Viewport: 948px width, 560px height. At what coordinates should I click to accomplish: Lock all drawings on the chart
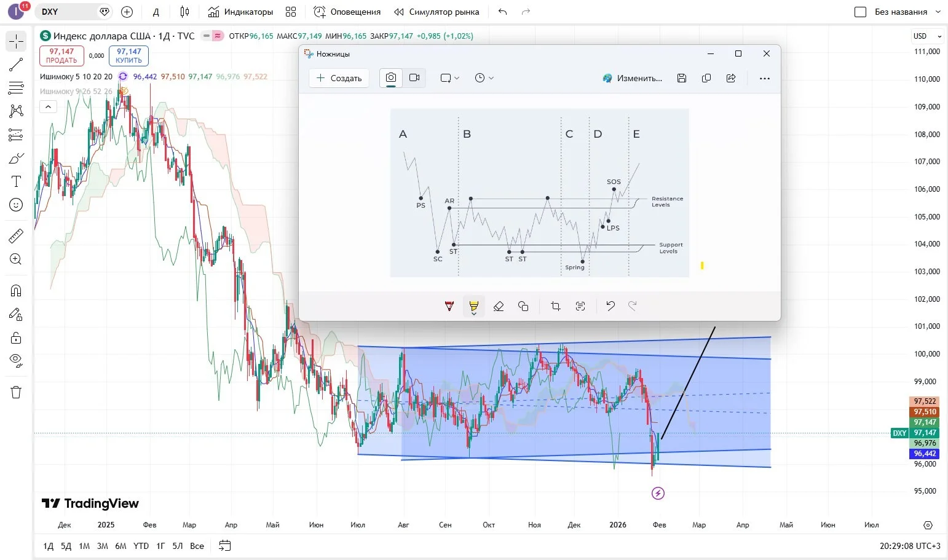coord(16,337)
